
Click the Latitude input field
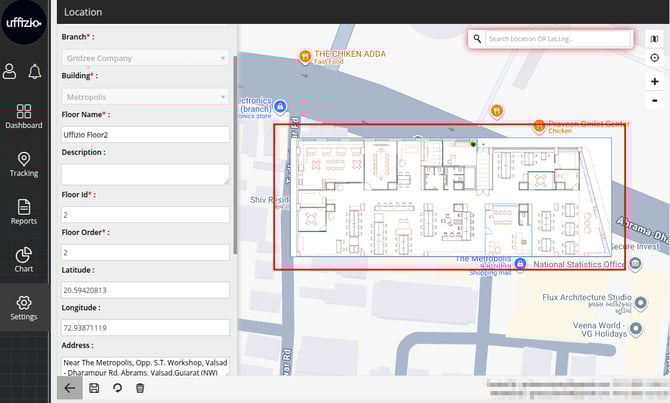click(145, 290)
